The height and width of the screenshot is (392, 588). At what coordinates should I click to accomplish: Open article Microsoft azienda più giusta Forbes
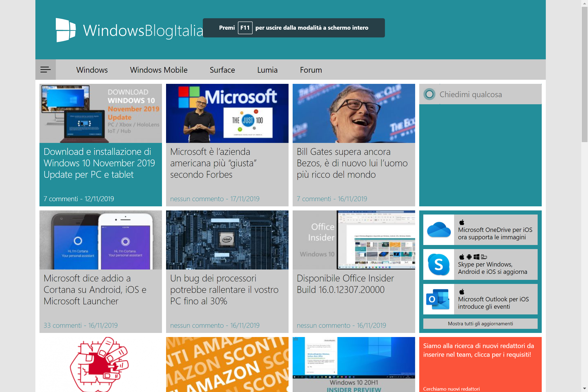[213, 163]
